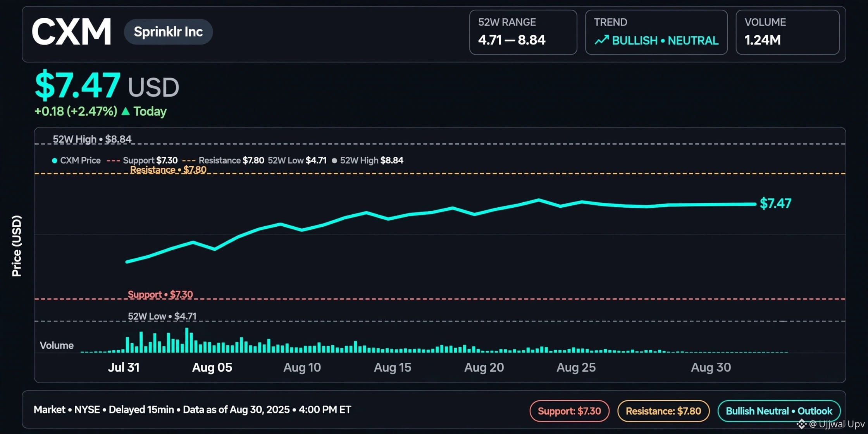Select the Jul 31 date on the axis
Viewport: 868px width, 434px height.
tap(124, 367)
